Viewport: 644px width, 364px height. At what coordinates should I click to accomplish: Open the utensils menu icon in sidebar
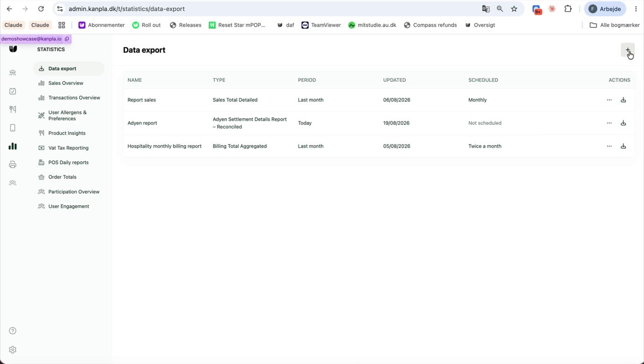[13, 110]
